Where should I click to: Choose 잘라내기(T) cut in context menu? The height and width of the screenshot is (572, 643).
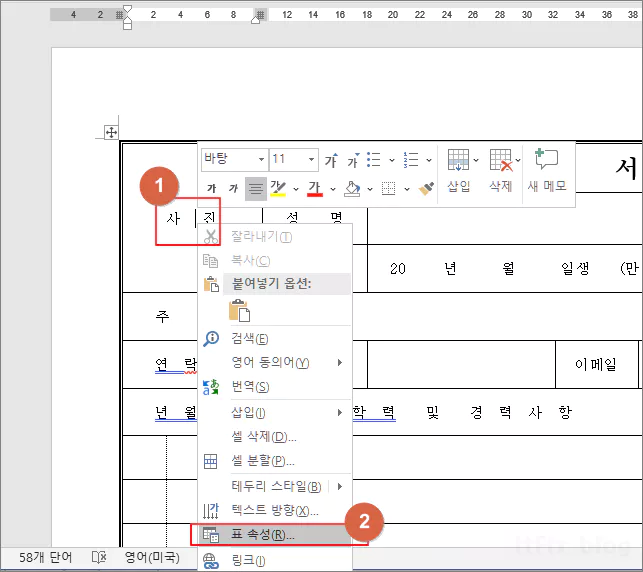tap(275, 237)
